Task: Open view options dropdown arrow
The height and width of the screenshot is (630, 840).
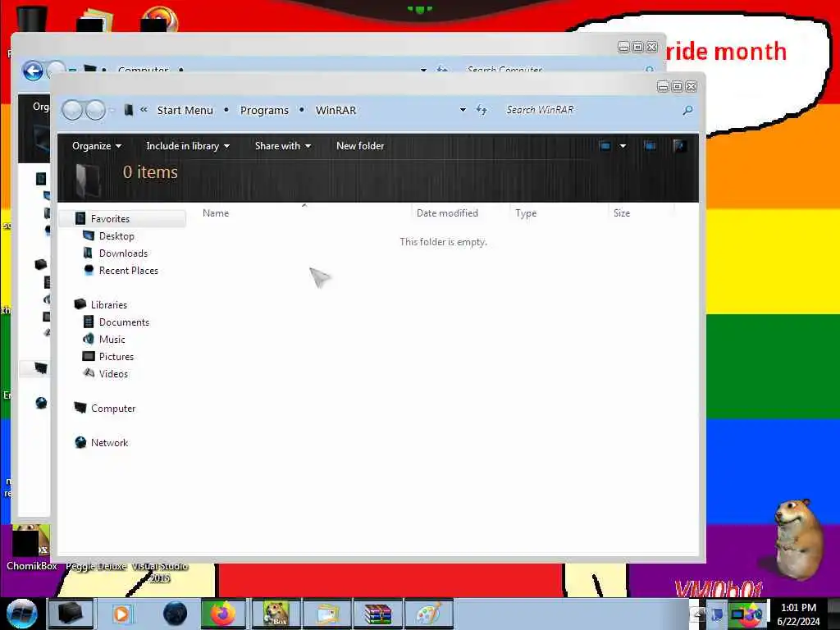Action: pyautogui.click(x=623, y=146)
